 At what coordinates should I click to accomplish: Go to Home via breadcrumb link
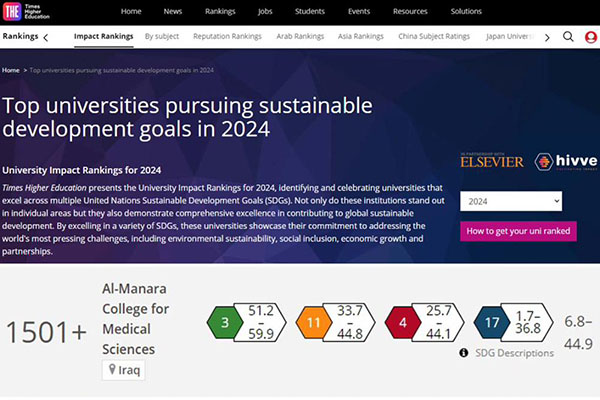point(11,70)
